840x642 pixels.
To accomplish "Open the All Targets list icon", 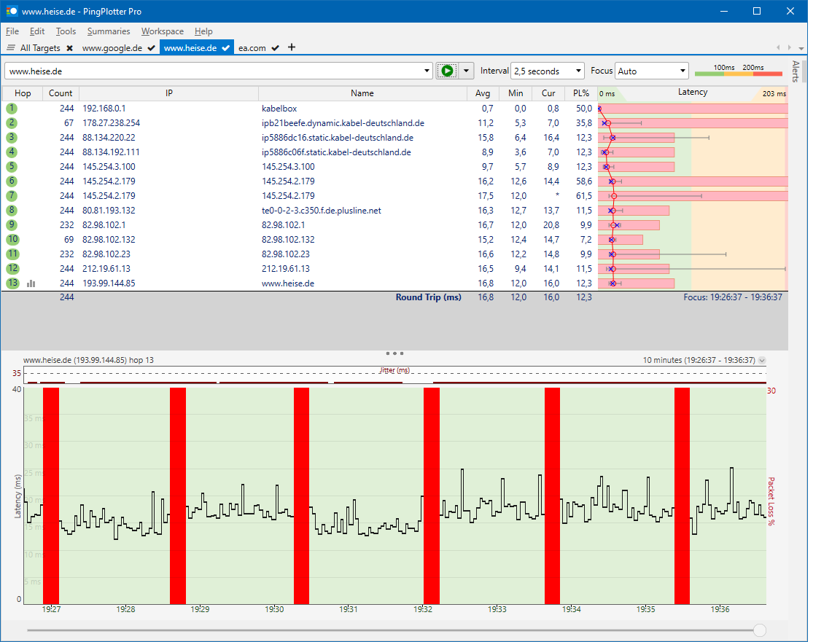I will tap(10, 47).
